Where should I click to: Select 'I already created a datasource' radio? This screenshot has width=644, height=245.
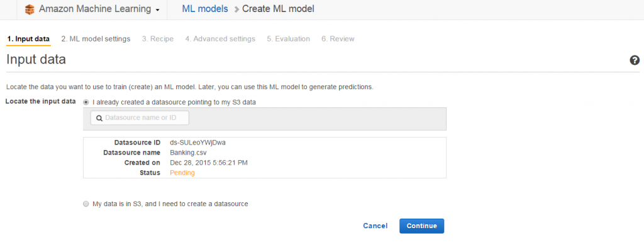pos(86,102)
